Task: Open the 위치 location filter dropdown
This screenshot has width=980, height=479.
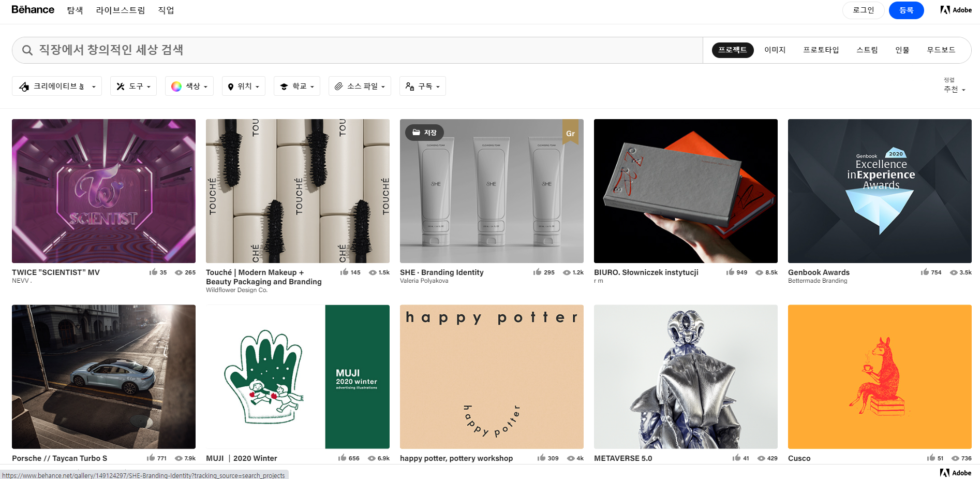Action: pos(244,86)
